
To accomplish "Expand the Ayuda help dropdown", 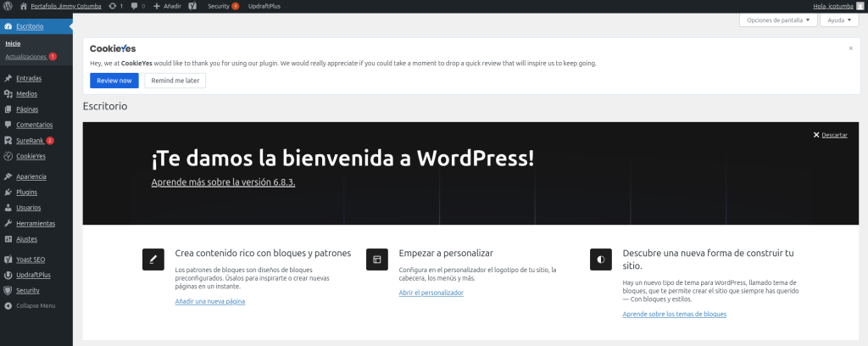I will [x=840, y=20].
